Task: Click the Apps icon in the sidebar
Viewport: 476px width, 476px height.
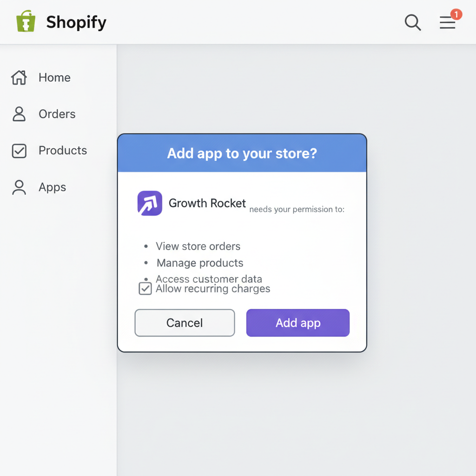Action: pyautogui.click(x=19, y=187)
